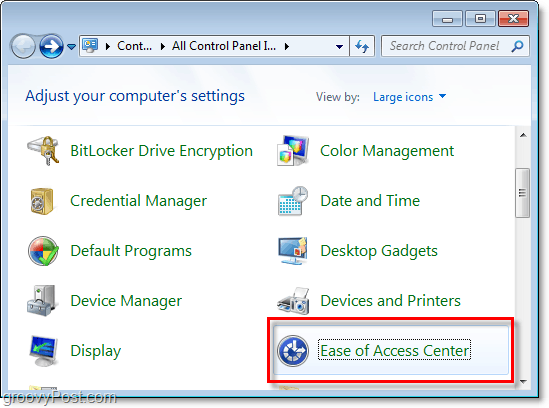Open the View by Large icons dropdown
This screenshot has height=408, width=549.
pyautogui.click(x=409, y=97)
